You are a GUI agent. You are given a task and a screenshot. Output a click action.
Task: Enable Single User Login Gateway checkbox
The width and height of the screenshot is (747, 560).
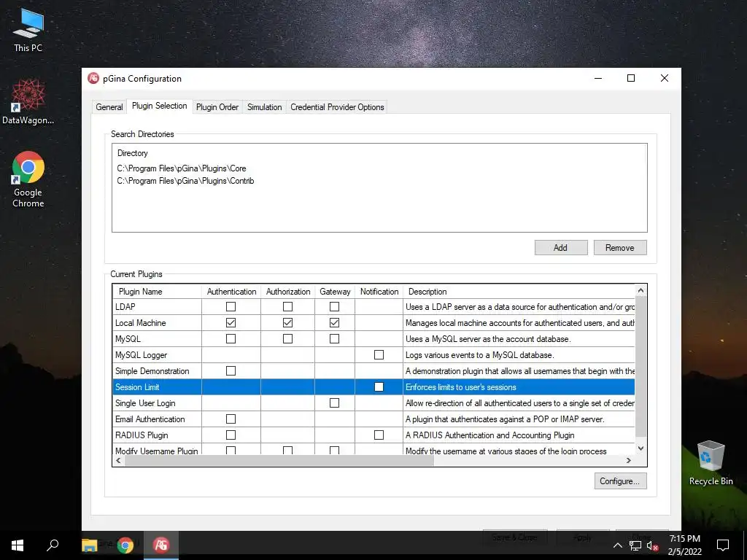pos(334,402)
